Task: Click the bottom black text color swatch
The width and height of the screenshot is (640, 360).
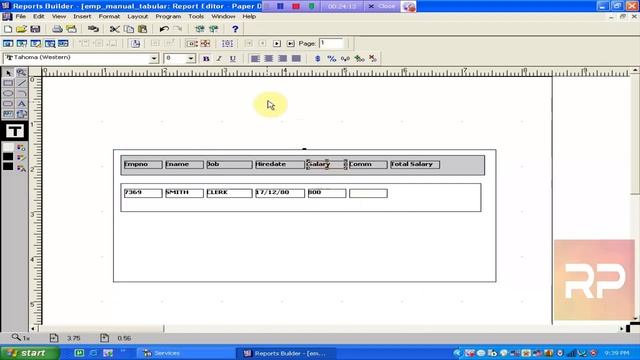Action: click(8, 167)
